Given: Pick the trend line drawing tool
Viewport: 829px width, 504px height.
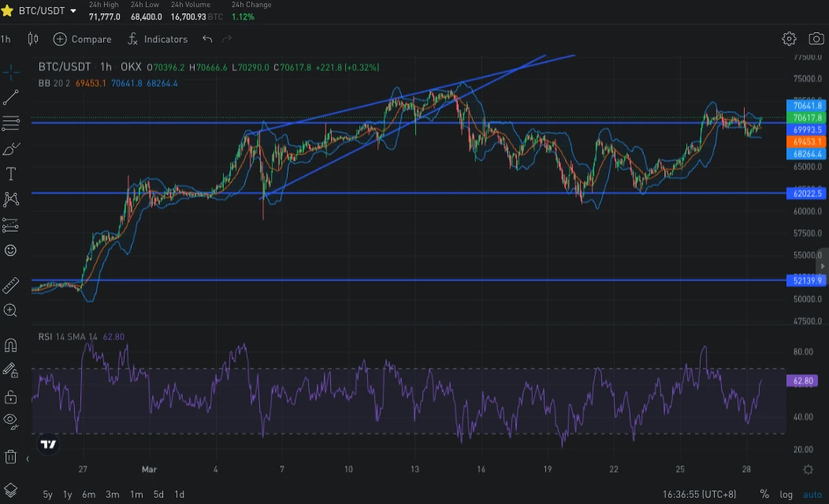Looking at the screenshot, I should 11,98.
